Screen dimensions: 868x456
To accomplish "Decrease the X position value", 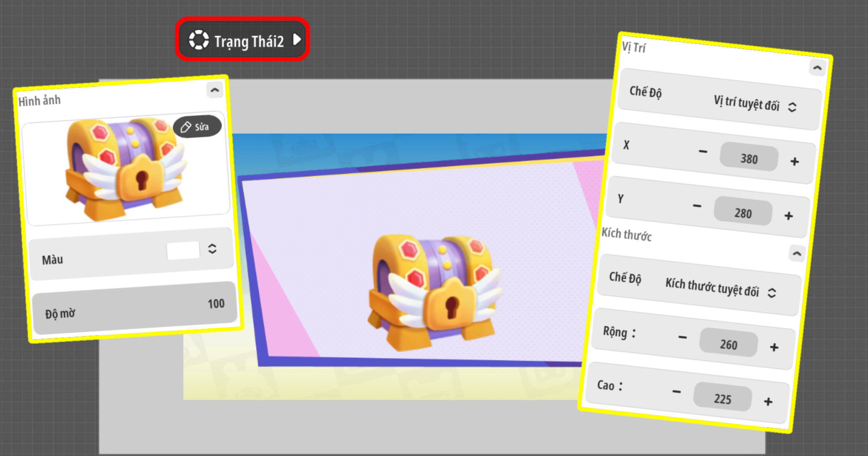I will [x=703, y=152].
